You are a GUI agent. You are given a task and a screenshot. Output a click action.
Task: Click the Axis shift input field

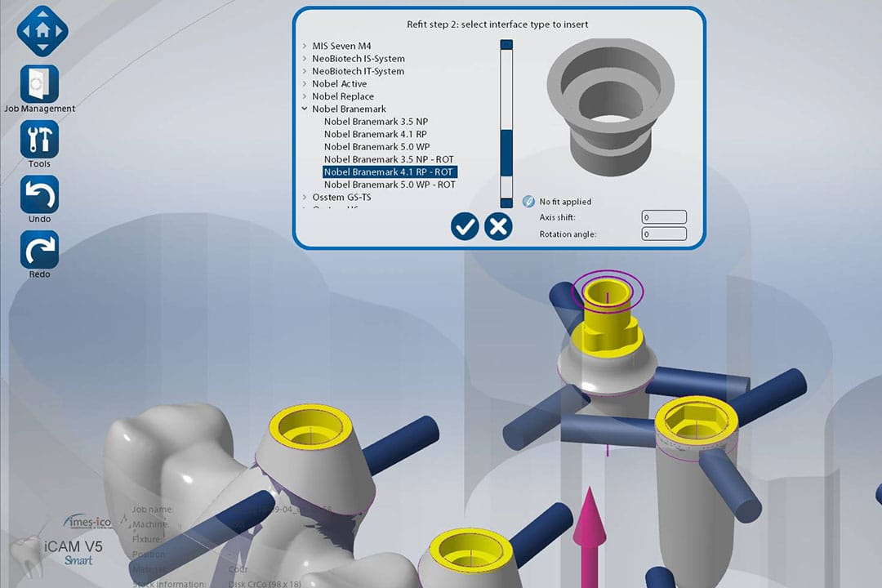coord(664,217)
